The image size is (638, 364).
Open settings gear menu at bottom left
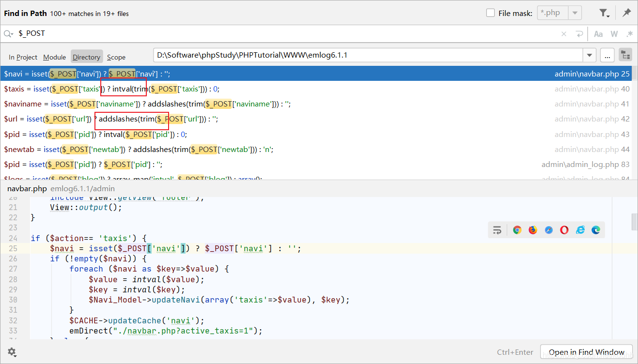click(x=12, y=352)
